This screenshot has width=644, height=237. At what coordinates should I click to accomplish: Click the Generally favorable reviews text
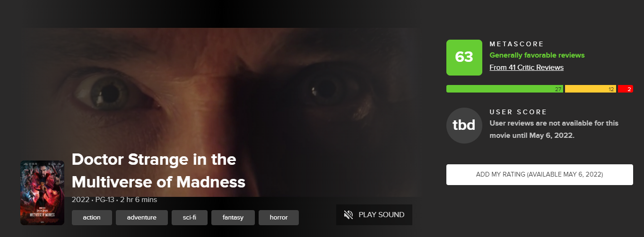click(537, 55)
